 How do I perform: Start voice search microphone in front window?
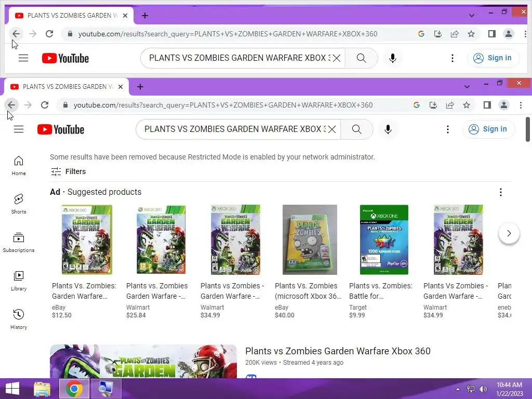(388, 129)
